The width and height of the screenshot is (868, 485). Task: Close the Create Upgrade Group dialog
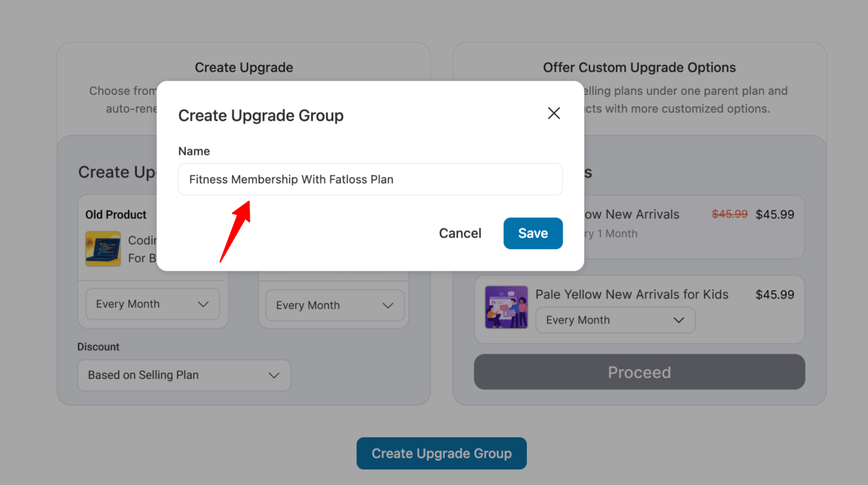click(x=554, y=113)
